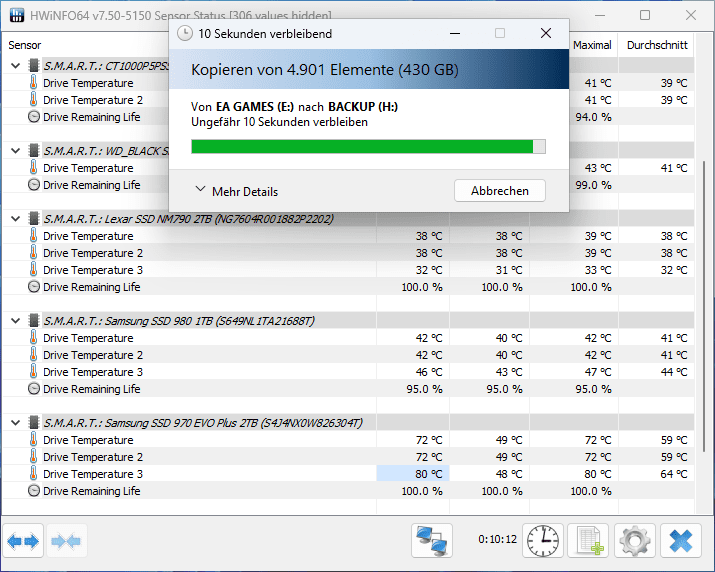Click the expand columns blue arrows button
Image resolution: width=715 pixels, height=572 pixels.
23,541
